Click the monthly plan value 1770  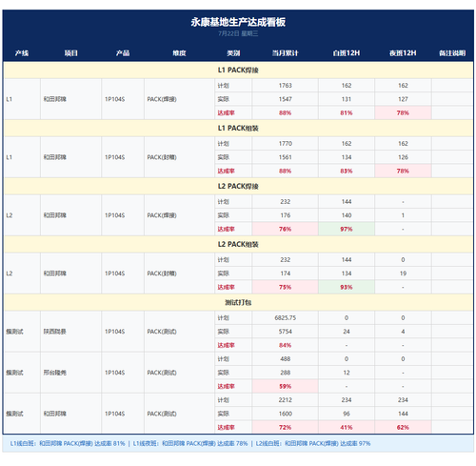pos(285,144)
